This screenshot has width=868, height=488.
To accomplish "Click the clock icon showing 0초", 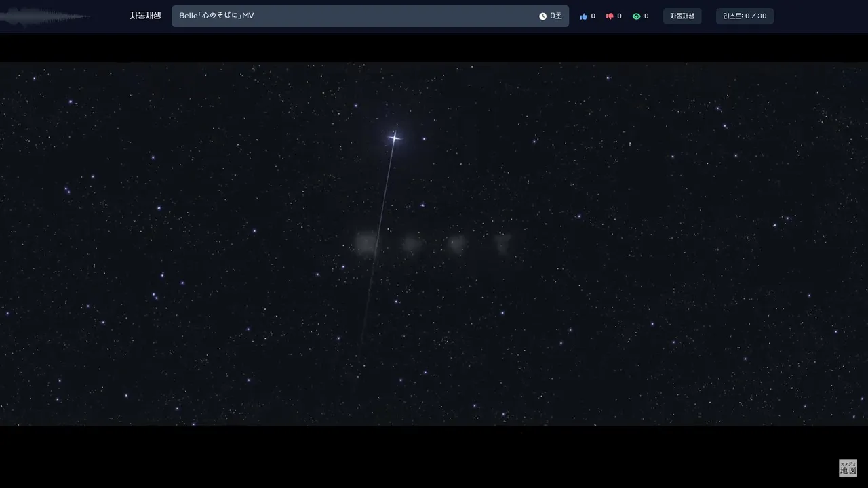I will [x=542, y=16].
